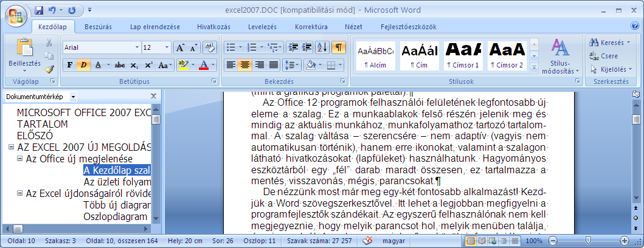
Task: Paste using the Beillesztés clipboard icon
Action: [x=25, y=47]
